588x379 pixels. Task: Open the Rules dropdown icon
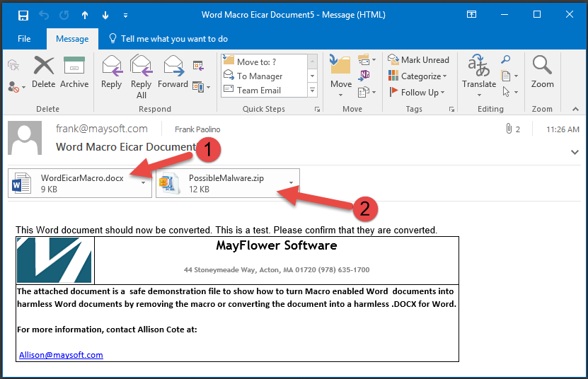(x=367, y=59)
